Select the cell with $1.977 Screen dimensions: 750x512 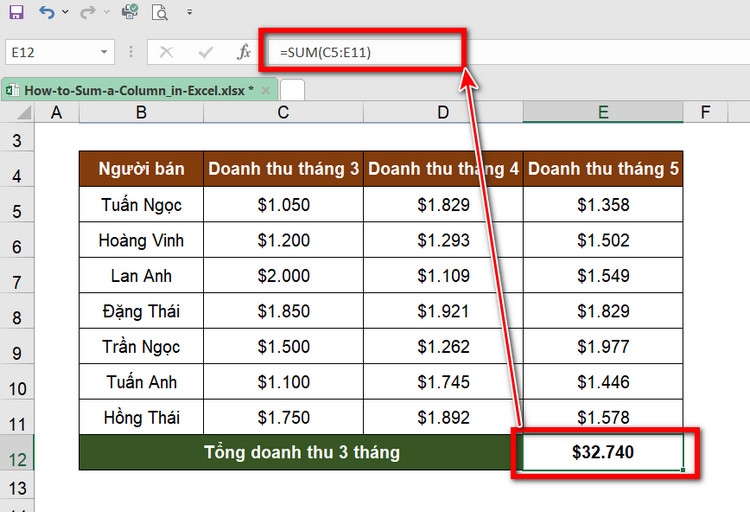[x=603, y=346]
